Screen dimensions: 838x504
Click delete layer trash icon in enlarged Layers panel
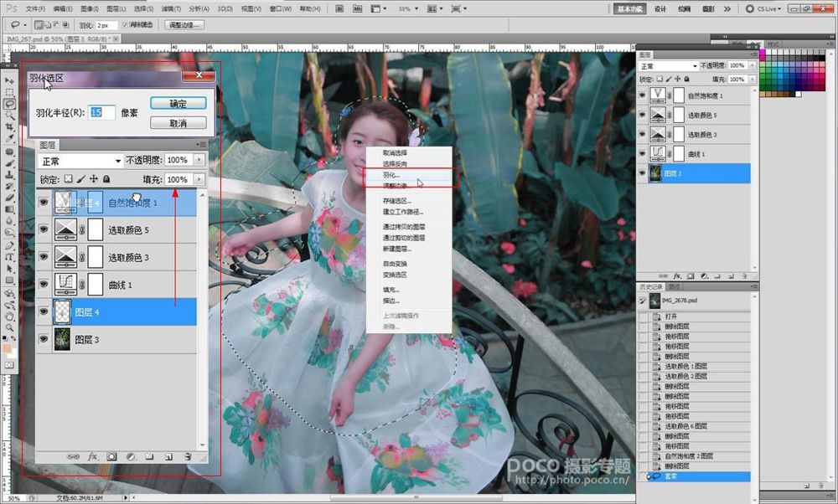188,457
